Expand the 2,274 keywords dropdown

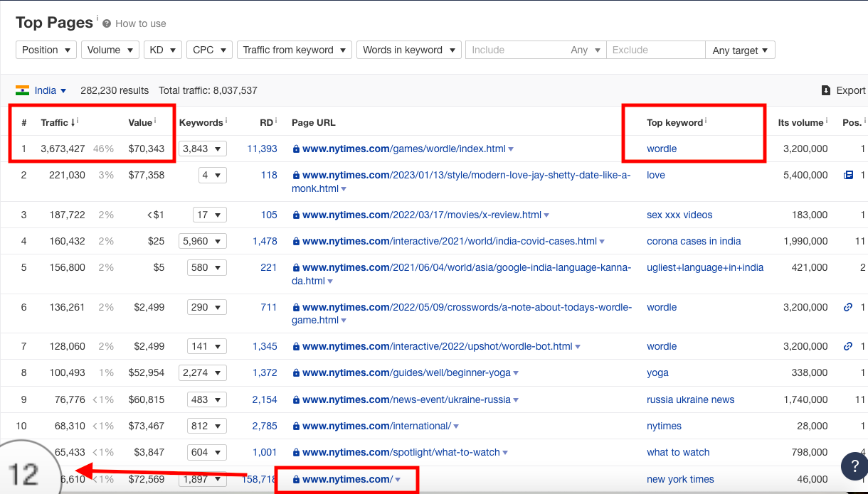203,372
